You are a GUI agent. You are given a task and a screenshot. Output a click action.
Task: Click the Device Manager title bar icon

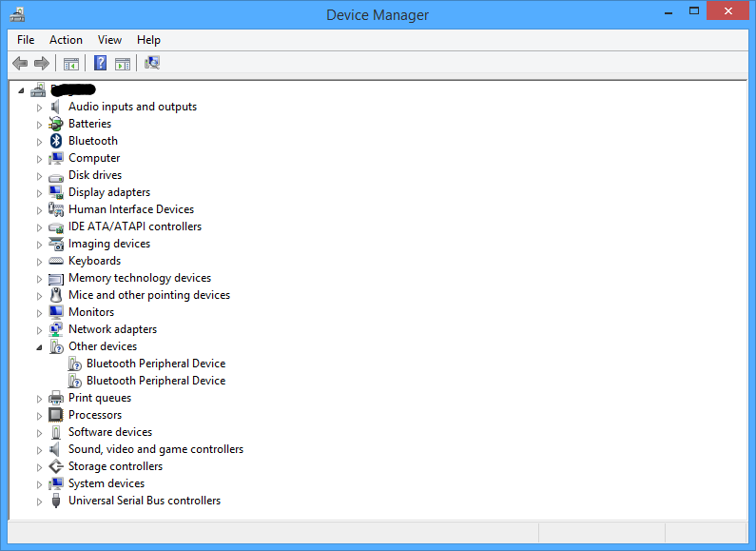click(x=17, y=15)
